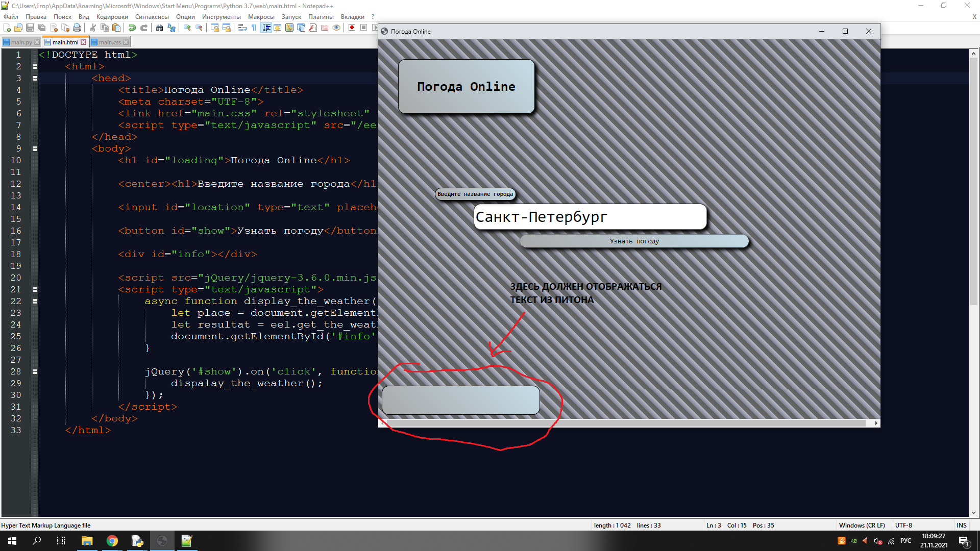Image resolution: width=980 pixels, height=551 pixels.
Task: Toggle synchronized horizontal scrolling icon
Action: coord(227,28)
